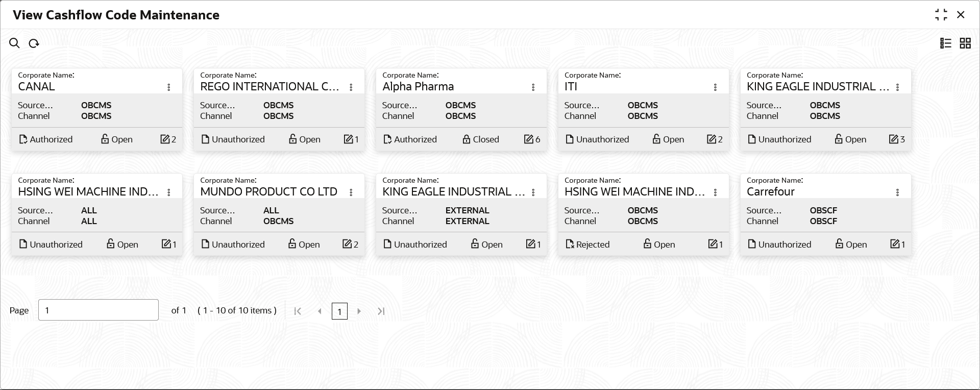This screenshot has height=390, width=980.
Task: Click the Rejected status icon on HSING WEI card
Action: (x=570, y=245)
